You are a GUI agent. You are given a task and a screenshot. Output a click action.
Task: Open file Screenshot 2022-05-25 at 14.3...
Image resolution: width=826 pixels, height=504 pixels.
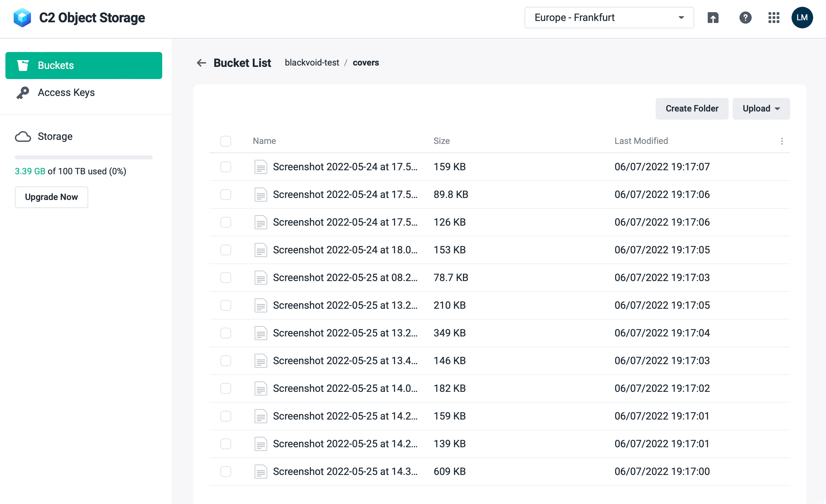345,472
